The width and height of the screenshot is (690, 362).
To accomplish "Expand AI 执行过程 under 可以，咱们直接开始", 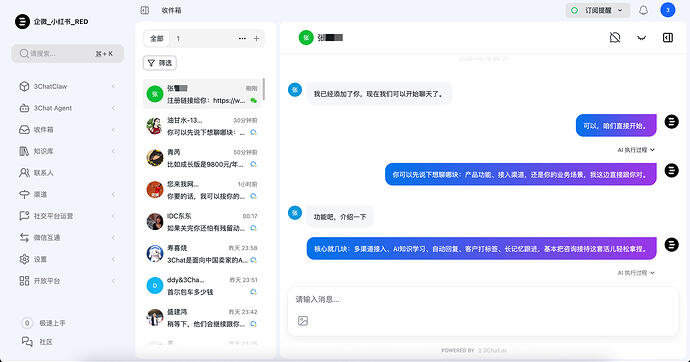I will coord(635,150).
